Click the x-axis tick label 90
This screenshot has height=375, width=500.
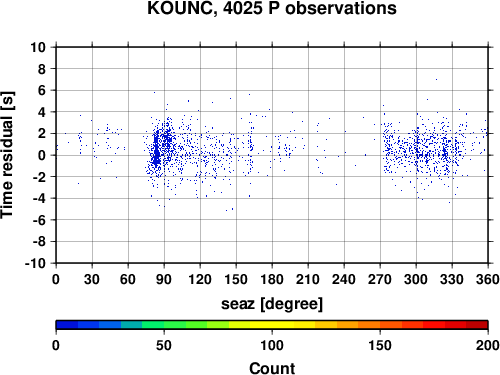pos(164,279)
